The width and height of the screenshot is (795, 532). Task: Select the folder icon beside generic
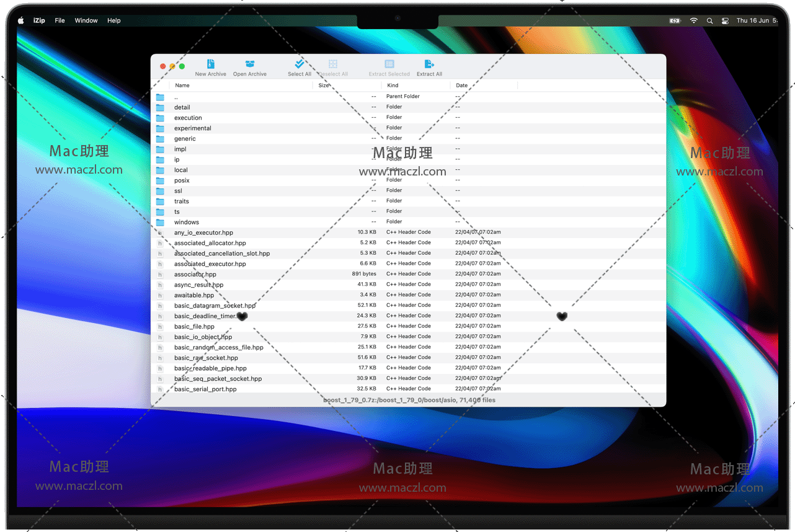pos(160,139)
